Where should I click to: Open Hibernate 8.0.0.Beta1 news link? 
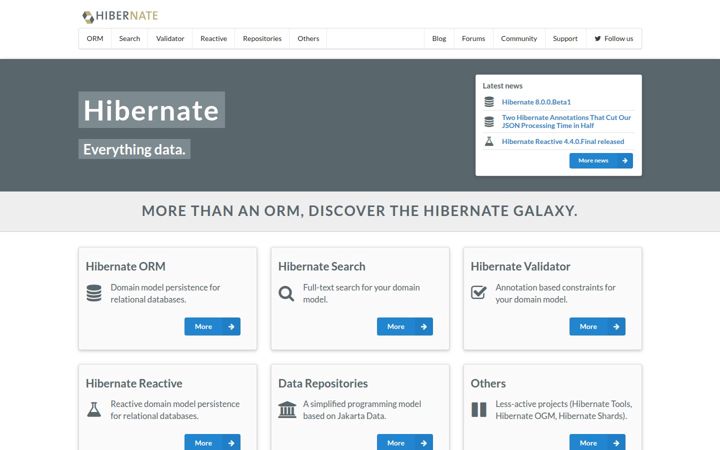point(536,102)
